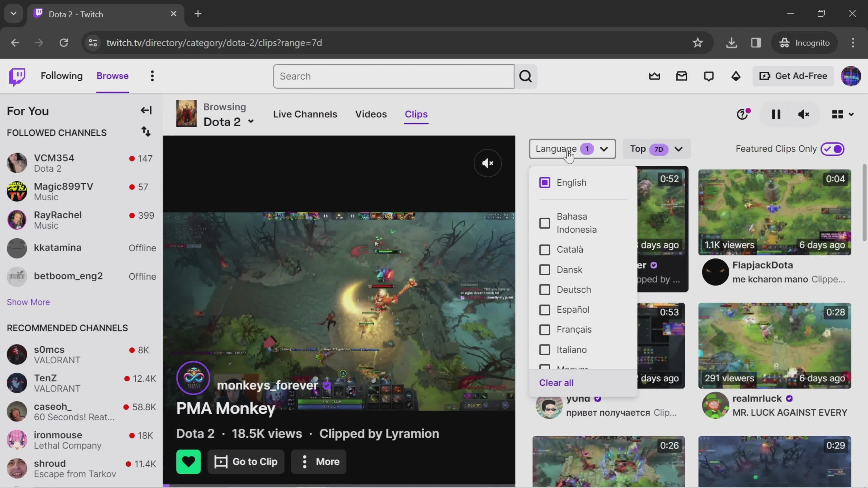Close the Dota 2 - Twitch tab
This screenshot has width=868, height=488.
click(x=173, y=14)
